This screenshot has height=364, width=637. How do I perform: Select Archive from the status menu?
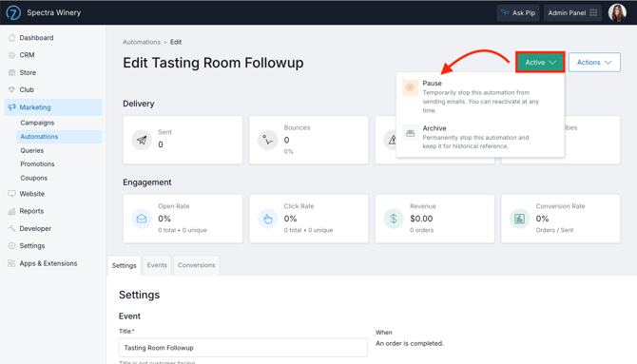tap(480, 137)
